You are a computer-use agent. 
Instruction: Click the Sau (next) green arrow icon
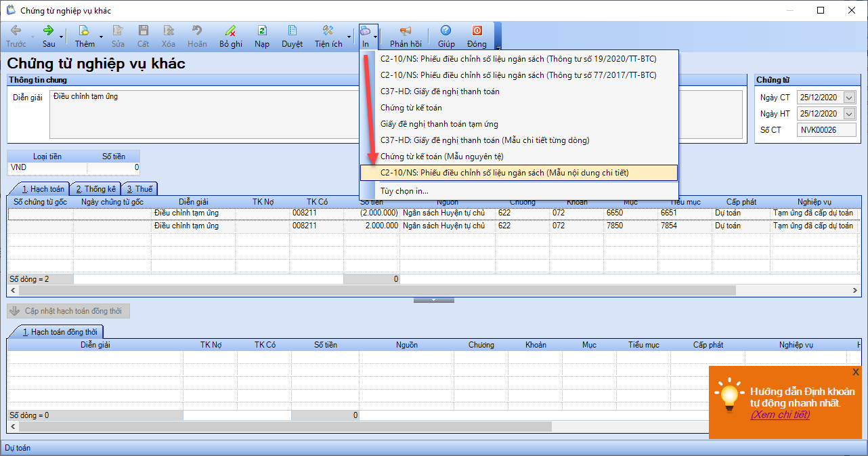coord(49,31)
